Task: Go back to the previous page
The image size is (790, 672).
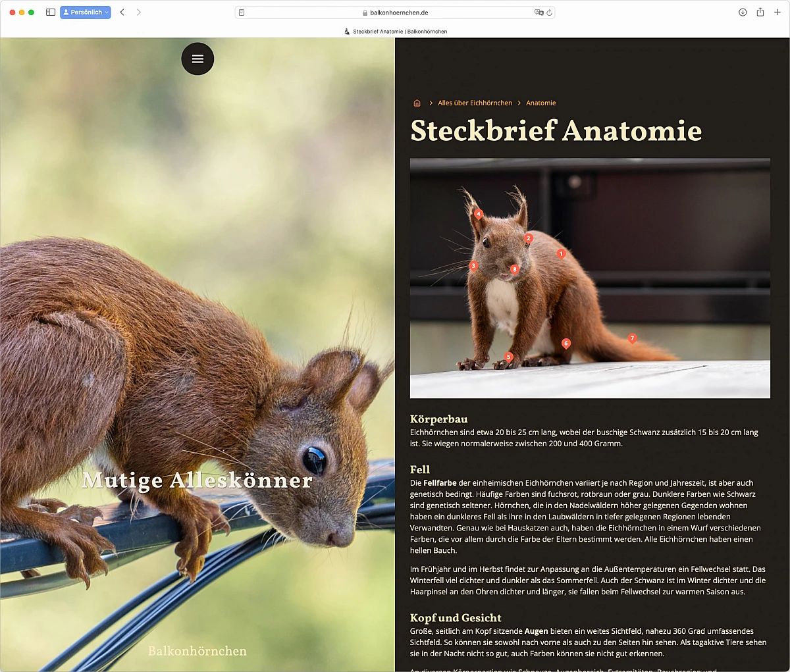Action: pos(122,13)
